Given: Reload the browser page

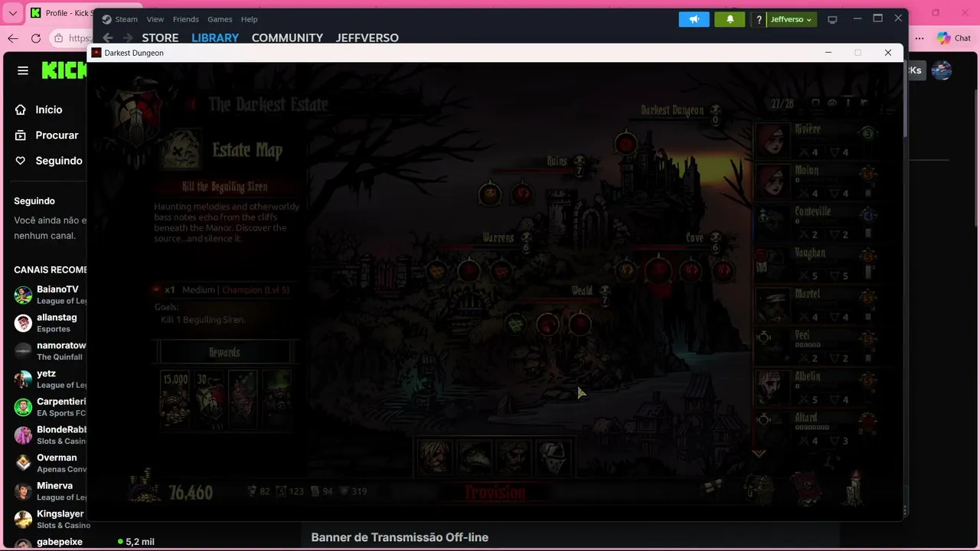Looking at the screenshot, I should (36, 38).
